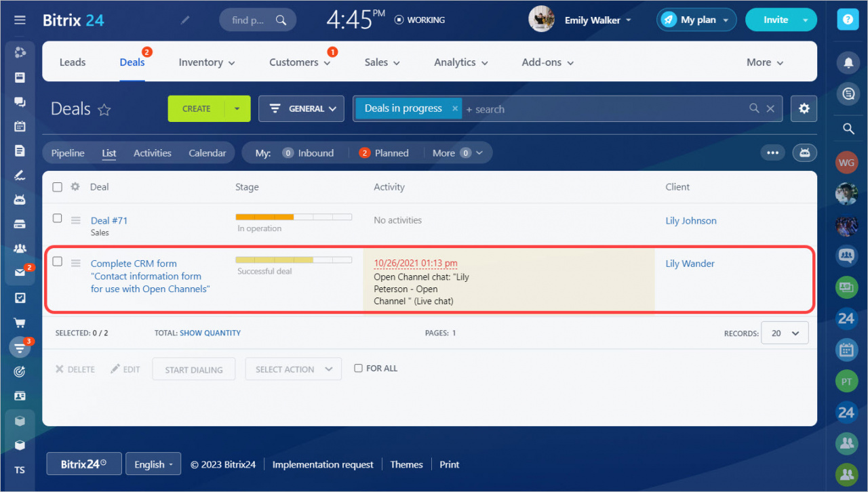
Task: Switch to List view
Action: (109, 153)
